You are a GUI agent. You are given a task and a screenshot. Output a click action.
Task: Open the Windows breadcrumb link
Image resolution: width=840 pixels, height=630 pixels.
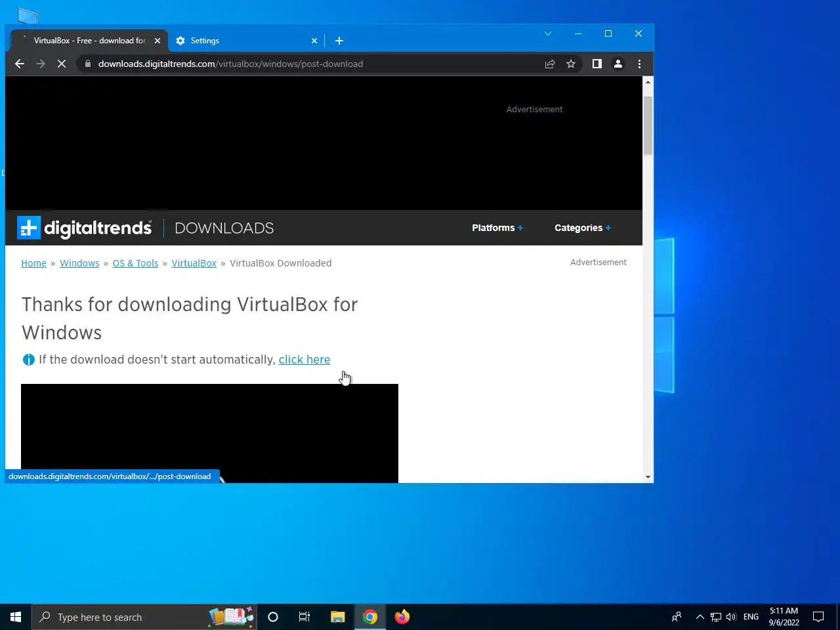pos(79,263)
